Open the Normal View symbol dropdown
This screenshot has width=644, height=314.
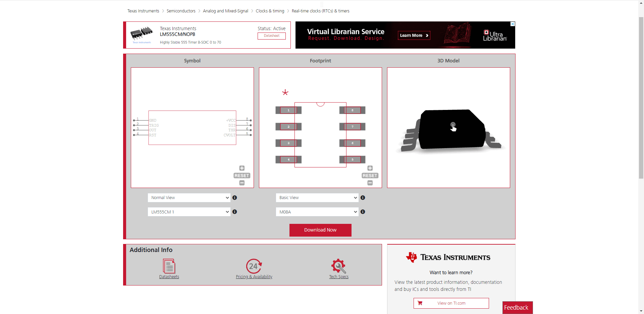pyautogui.click(x=189, y=198)
